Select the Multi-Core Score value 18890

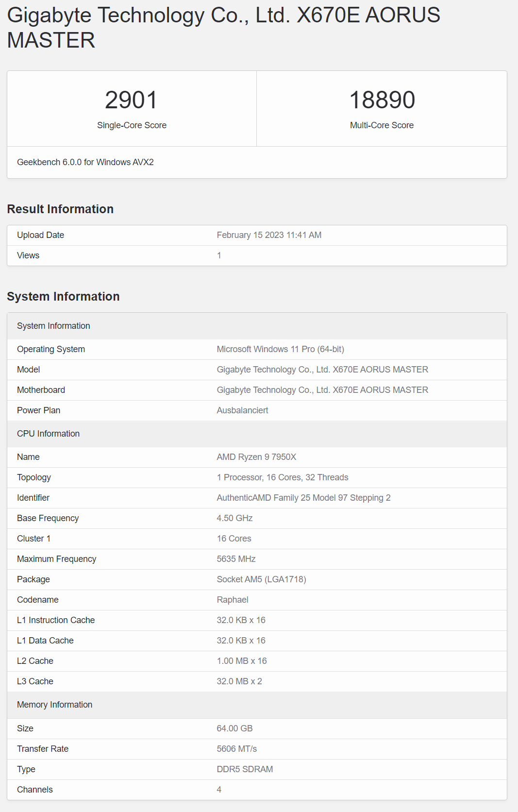[x=382, y=100]
